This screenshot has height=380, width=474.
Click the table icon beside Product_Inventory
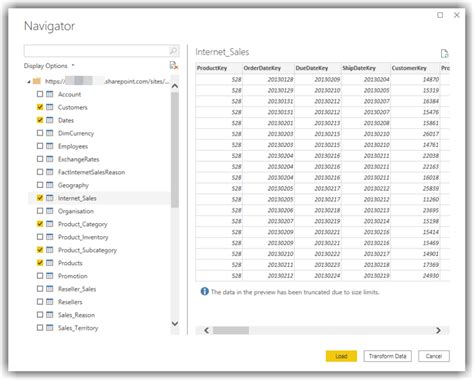click(50, 237)
